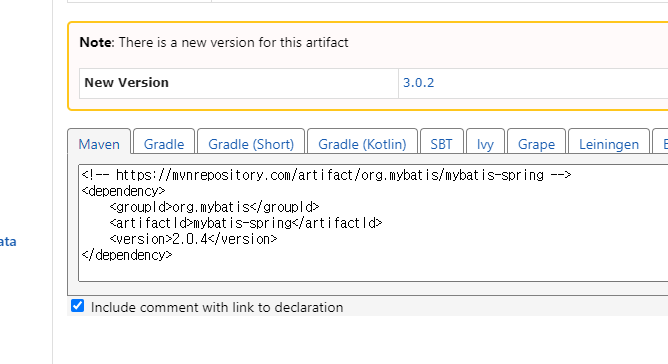The image size is (668, 364).
Task: Open the Gradle (Short) tab
Action: tap(251, 144)
